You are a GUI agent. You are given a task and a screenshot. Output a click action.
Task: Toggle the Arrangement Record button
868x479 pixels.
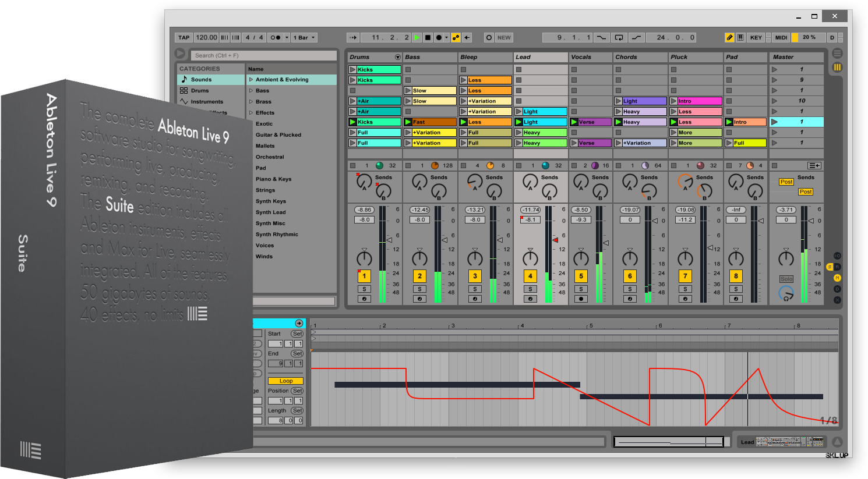point(439,37)
